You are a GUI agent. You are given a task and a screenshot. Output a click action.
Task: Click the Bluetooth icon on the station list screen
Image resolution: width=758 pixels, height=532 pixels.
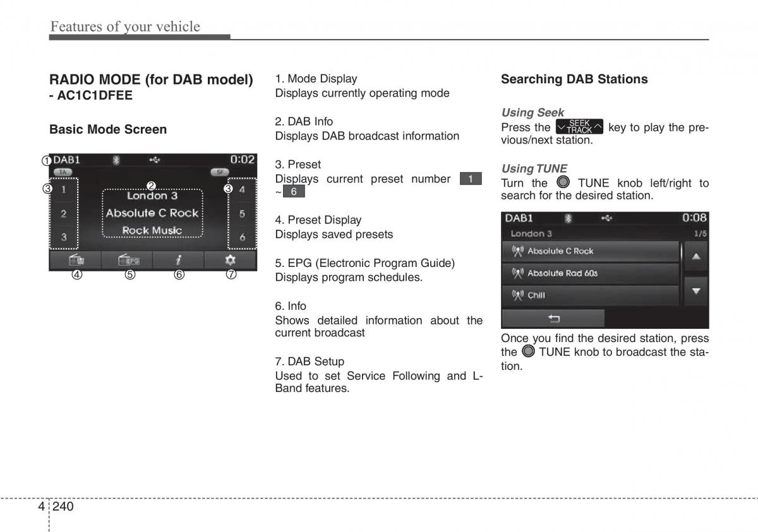pyautogui.click(x=568, y=218)
